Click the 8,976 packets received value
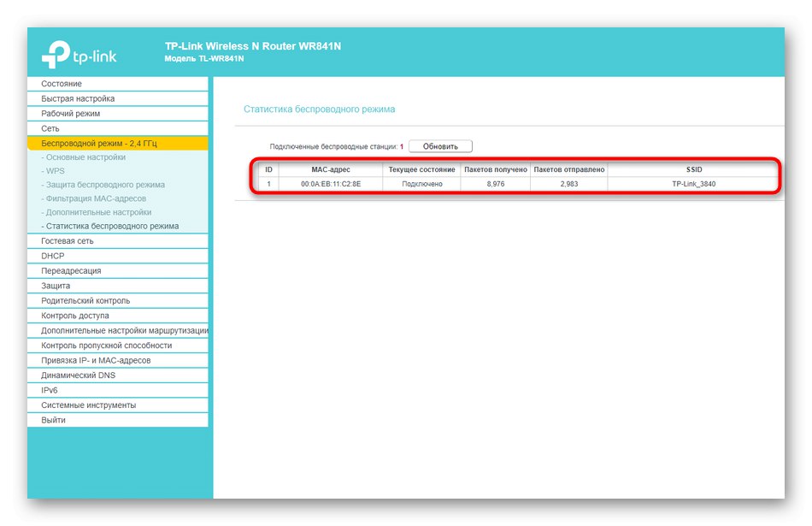812x526 pixels. [496, 184]
